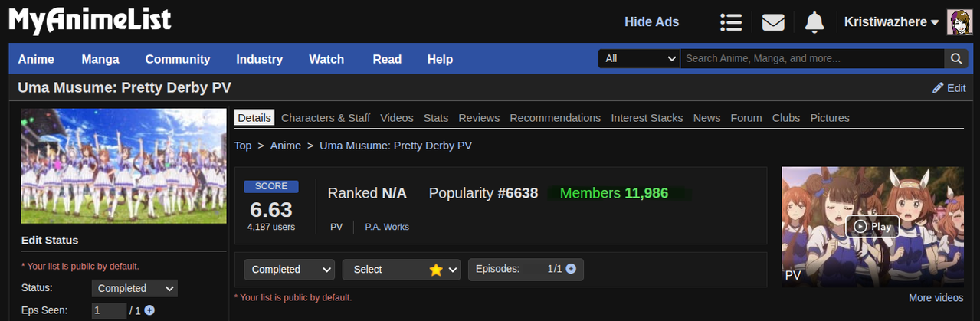The width and height of the screenshot is (980, 321).
Task: Click the search magnifier button
Action: pos(955,58)
